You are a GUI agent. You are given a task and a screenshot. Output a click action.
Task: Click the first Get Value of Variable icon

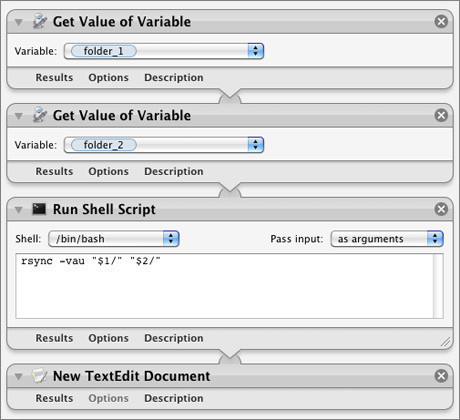pyautogui.click(x=40, y=21)
